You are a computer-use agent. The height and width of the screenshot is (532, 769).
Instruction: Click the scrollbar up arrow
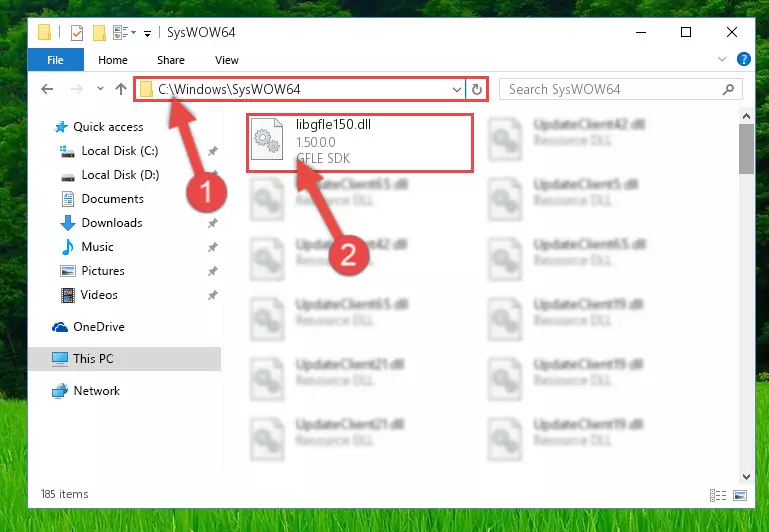point(746,116)
